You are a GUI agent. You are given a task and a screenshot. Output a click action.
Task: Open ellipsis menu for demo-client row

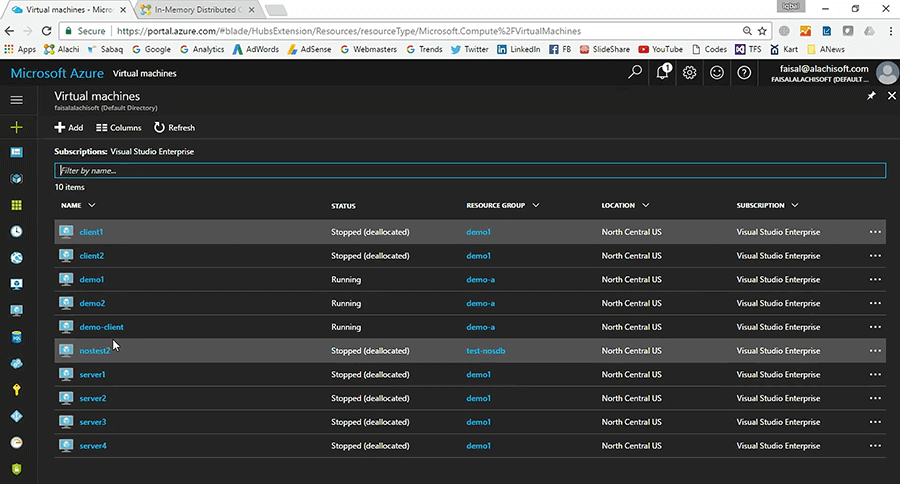[875, 327]
